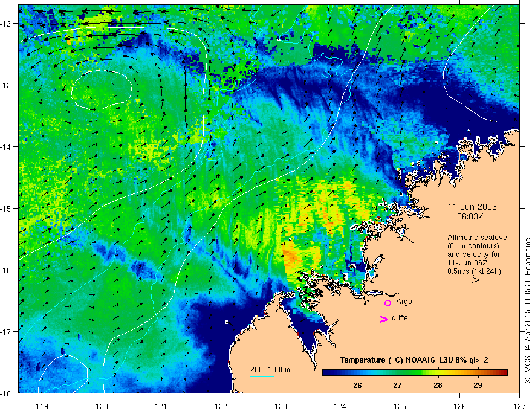
Task: Click the latitude axis label '-16'
Action: (x=6, y=270)
